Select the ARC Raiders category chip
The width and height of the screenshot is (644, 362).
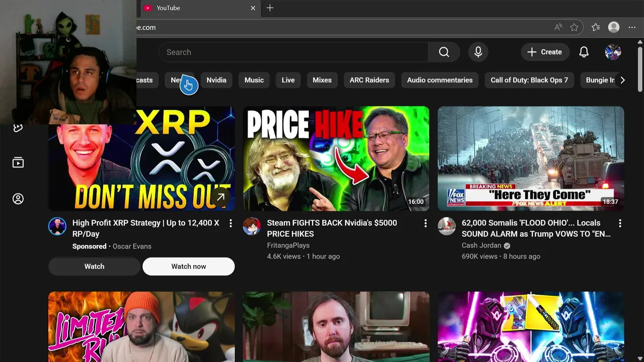tap(369, 80)
